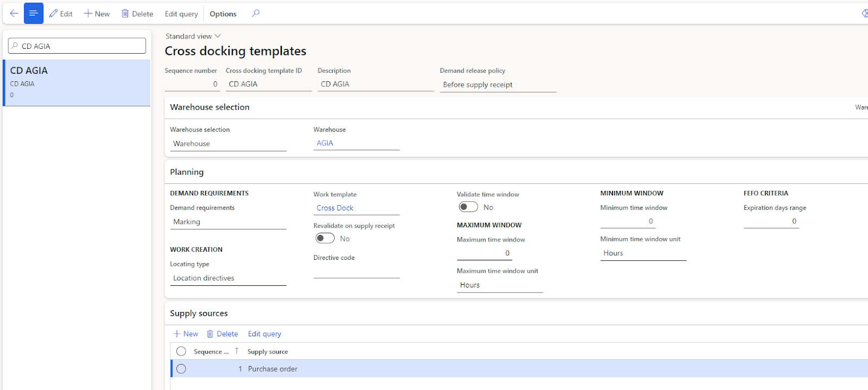Open the Demand requirements dropdown Marking
The height and width of the screenshot is (390, 868).
pos(228,222)
